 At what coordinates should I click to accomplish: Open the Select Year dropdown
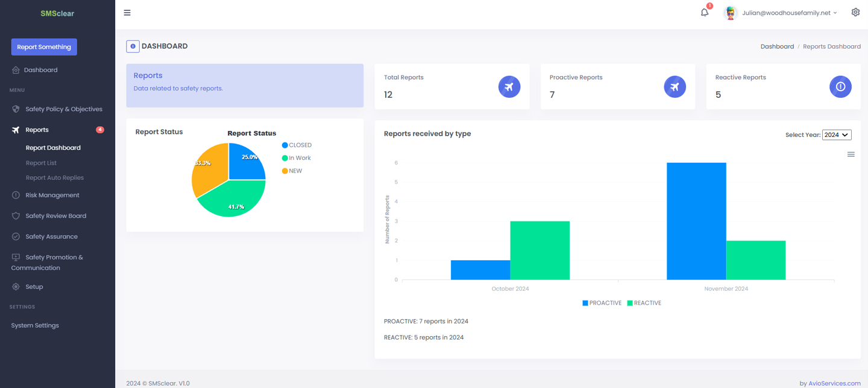(x=836, y=135)
